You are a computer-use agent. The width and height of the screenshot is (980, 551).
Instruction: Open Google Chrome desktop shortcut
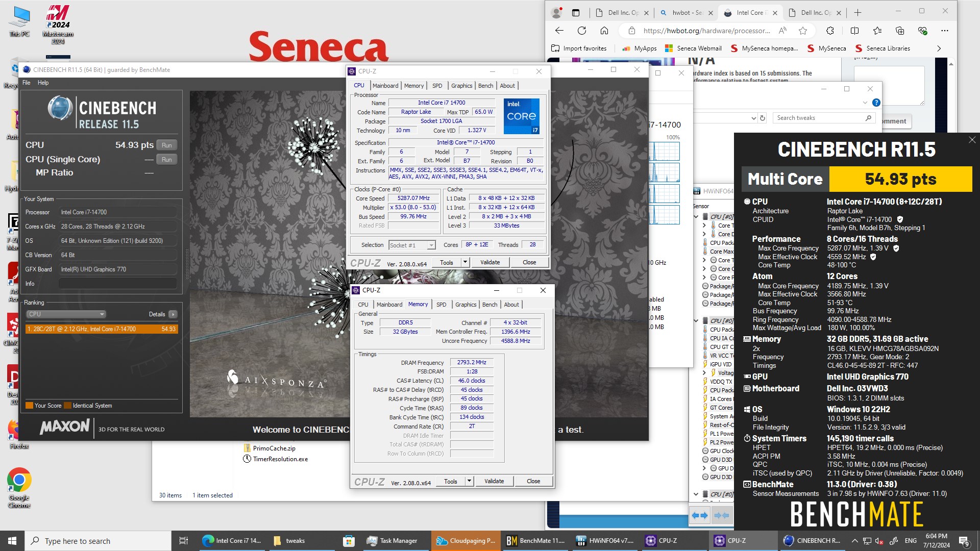19,488
